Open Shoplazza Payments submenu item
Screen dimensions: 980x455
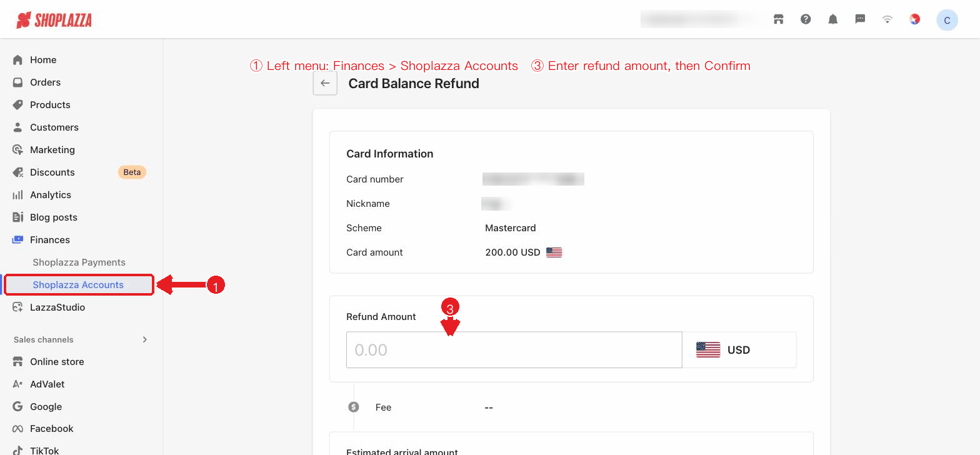[x=79, y=262]
